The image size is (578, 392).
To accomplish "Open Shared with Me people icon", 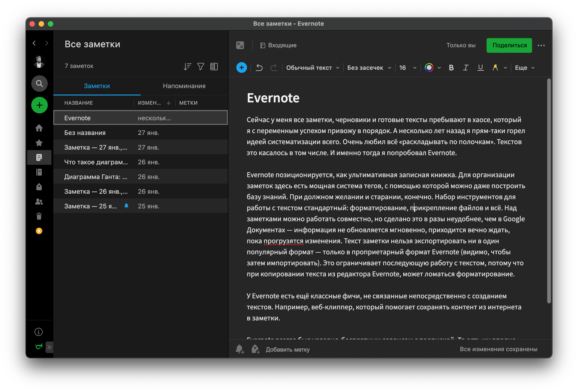I will point(39,202).
